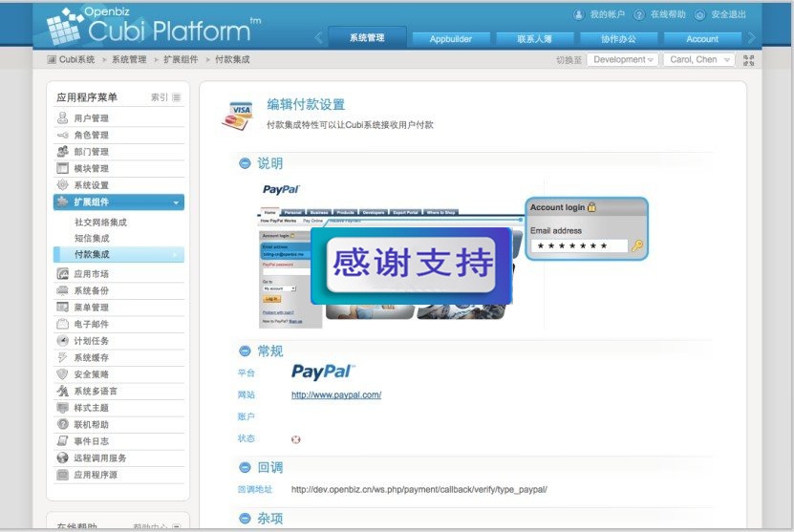The height and width of the screenshot is (532, 794).
Task: Switch to the Account tab
Action: (x=702, y=39)
